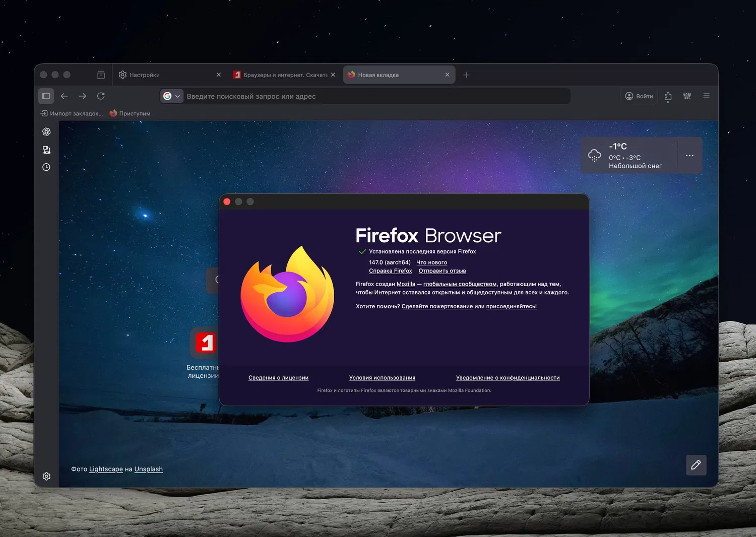This screenshot has width=756, height=537.
Task: Close the About Firefox dialog
Action: click(x=227, y=202)
